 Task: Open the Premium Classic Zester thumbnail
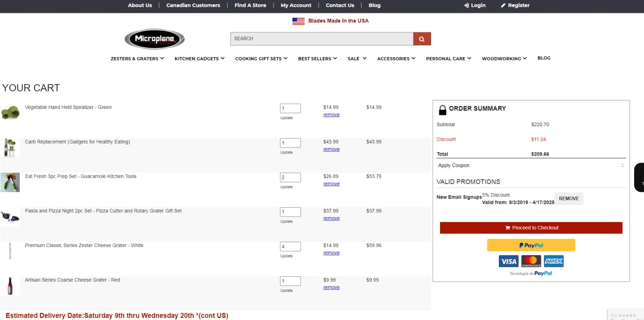click(10, 251)
